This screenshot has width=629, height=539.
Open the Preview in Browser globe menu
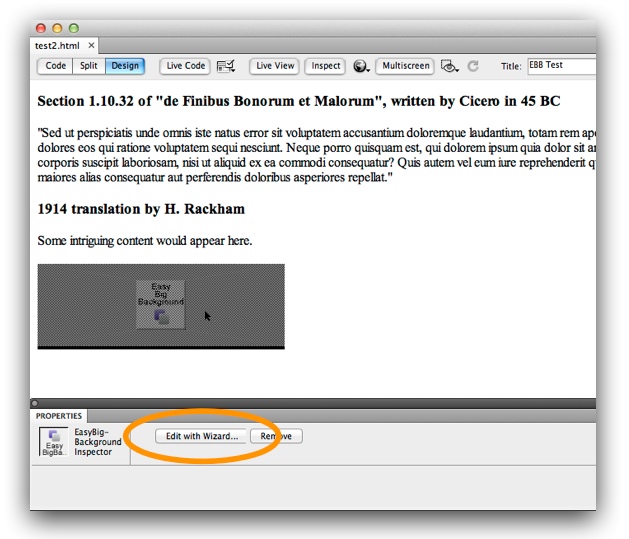pos(361,66)
